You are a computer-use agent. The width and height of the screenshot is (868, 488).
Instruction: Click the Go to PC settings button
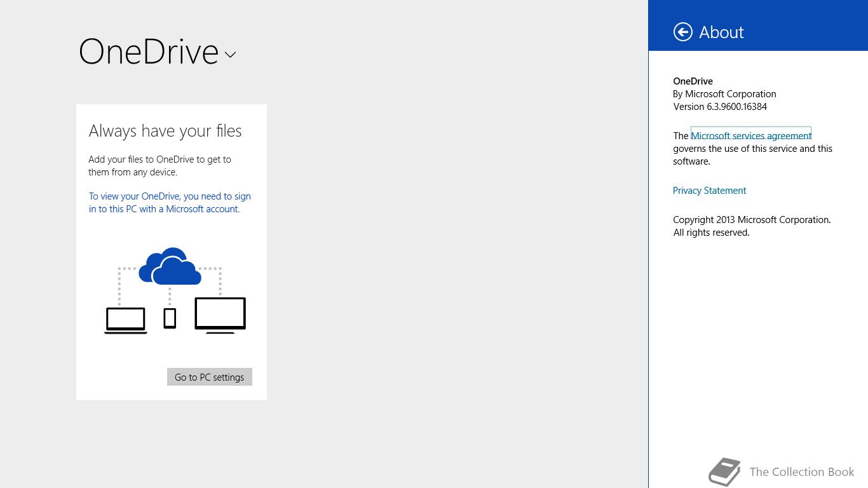[210, 377]
